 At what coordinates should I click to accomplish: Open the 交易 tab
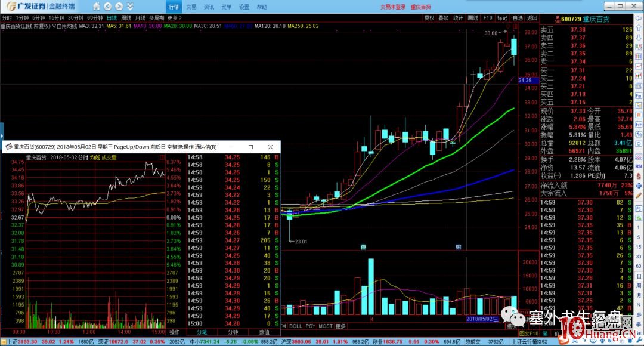coord(191,7)
